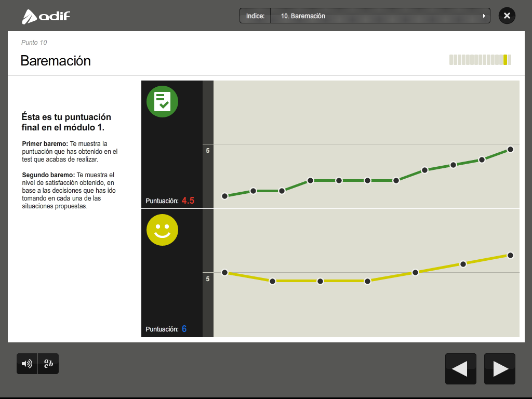Close the course with the X button
Viewport: 532px width, 399px height.
[x=507, y=16]
